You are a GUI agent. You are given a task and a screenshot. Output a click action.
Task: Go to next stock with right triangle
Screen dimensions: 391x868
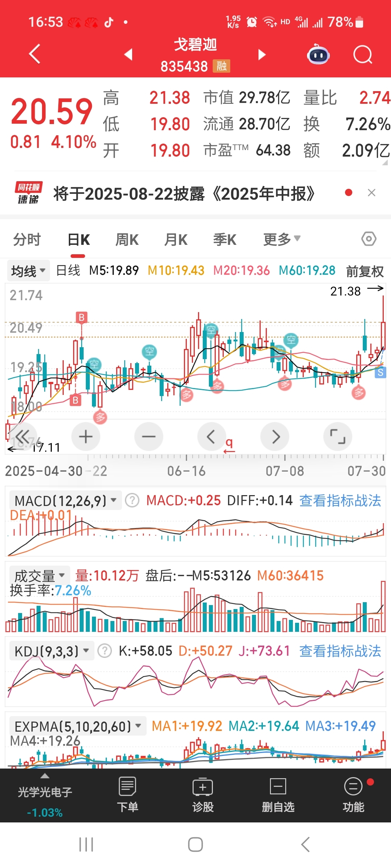[261, 54]
